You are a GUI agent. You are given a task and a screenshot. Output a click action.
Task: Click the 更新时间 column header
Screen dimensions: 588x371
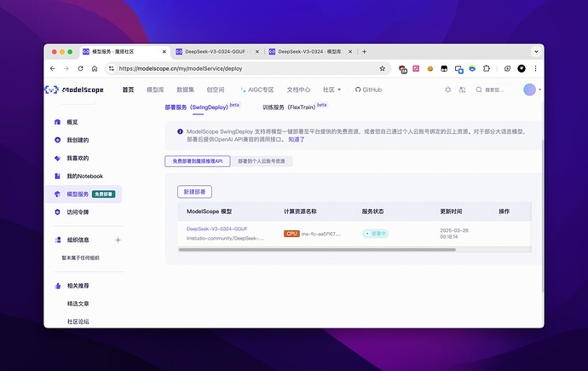coord(451,212)
